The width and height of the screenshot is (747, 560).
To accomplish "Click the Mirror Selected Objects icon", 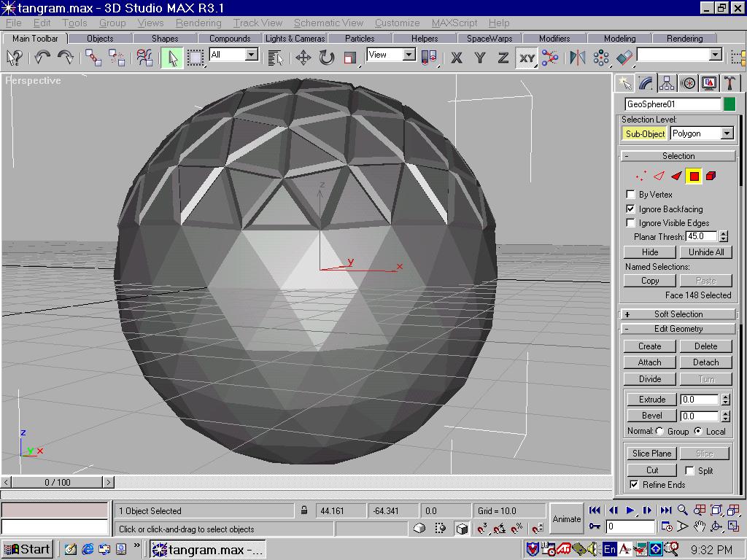I will click(578, 58).
